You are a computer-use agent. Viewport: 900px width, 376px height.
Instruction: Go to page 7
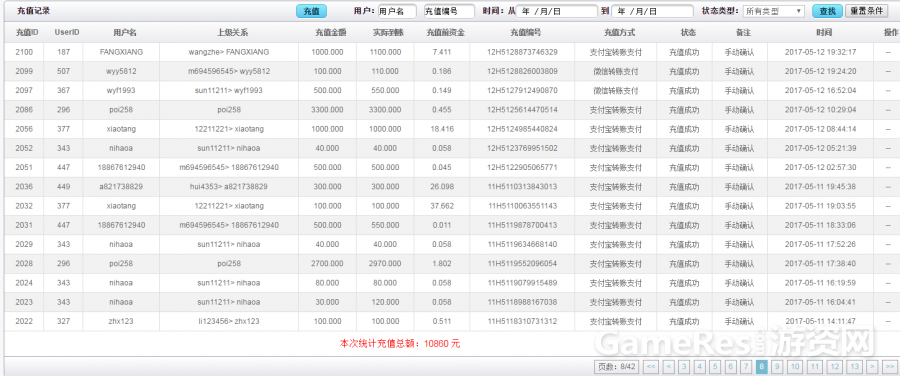tap(746, 367)
